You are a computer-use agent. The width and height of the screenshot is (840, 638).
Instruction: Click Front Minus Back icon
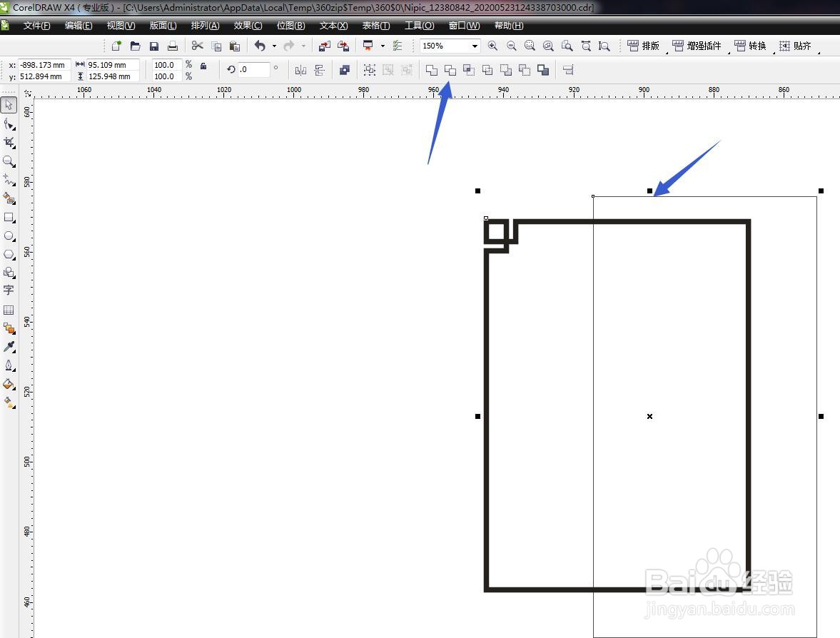(x=506, y=70)
